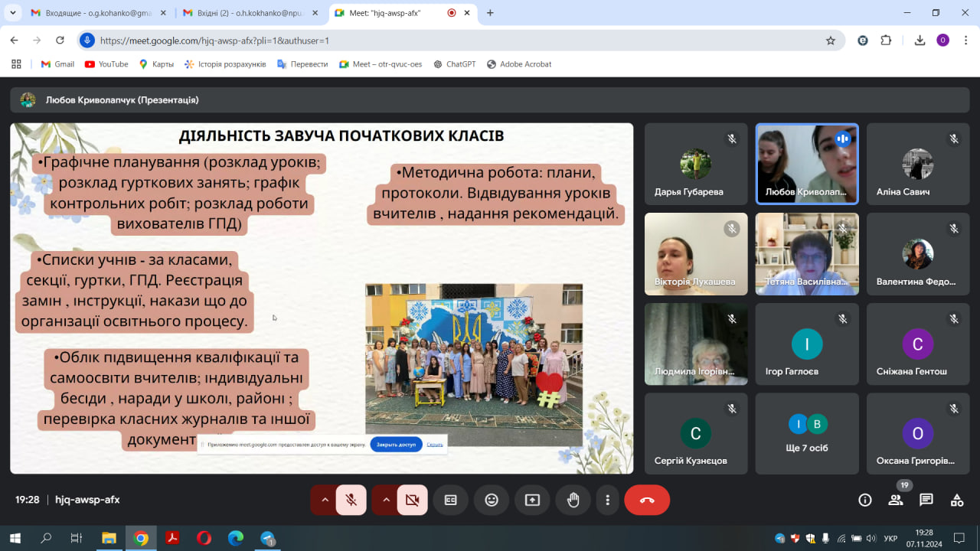Open the tab search dropdown arrow
Screen dimensions: 980x551
13,13
